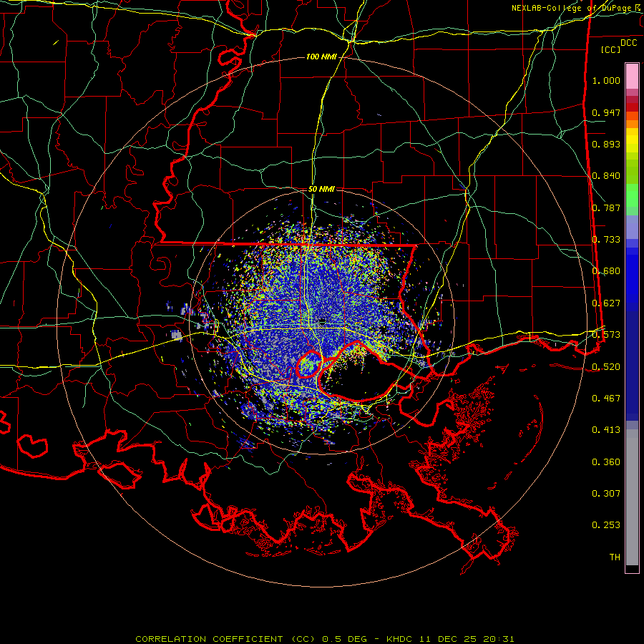Click the 0.5 DEG elevation text
The image size is (644, 644).
344,639
